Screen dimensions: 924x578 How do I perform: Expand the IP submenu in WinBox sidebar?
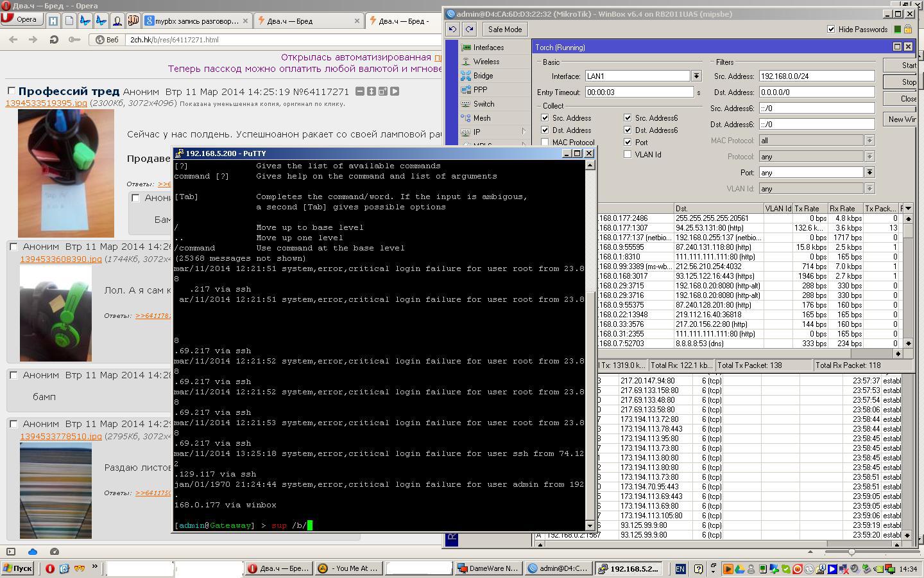coord(524,132)
